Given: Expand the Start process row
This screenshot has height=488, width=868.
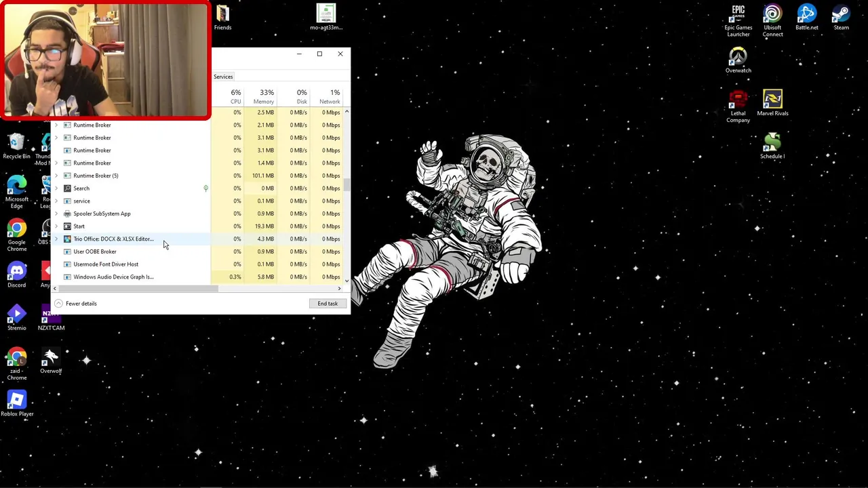Looking at the screenshot, I should pos(56,226).
